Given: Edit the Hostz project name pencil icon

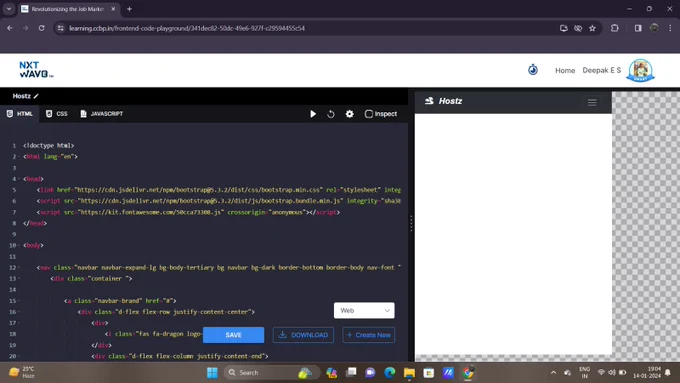Looking at the screenshot, I should (36, 96).
